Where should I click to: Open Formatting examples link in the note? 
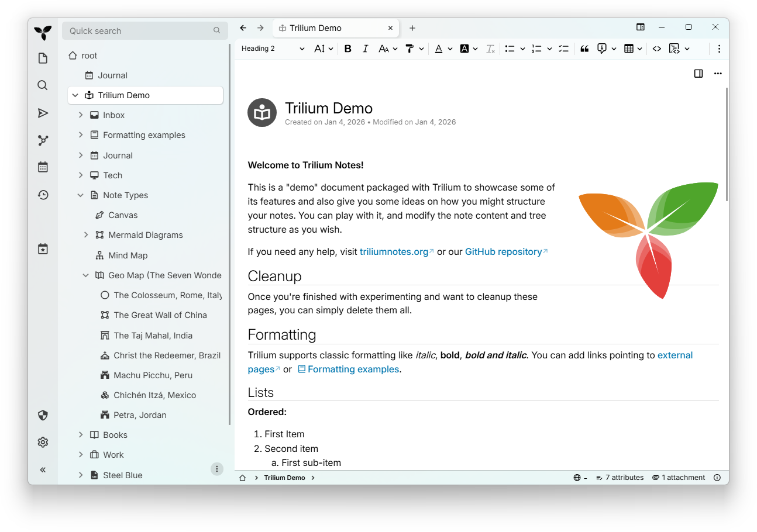353,369
